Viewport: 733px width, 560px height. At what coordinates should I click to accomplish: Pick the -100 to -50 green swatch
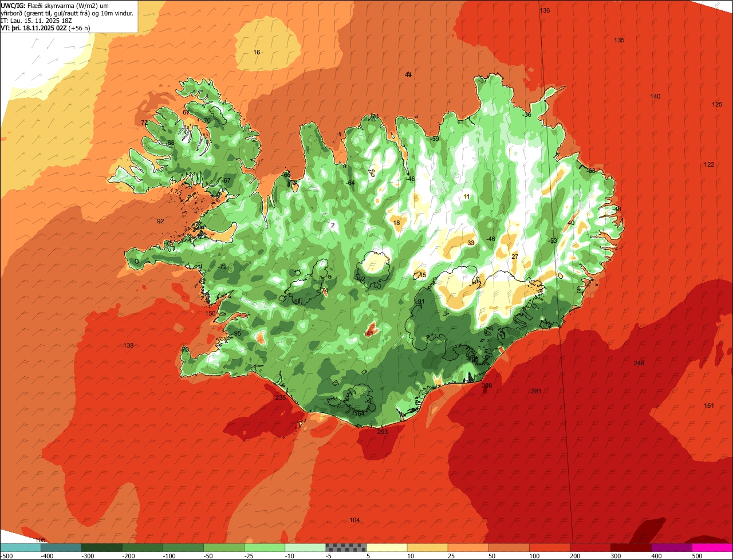(183, 547)
